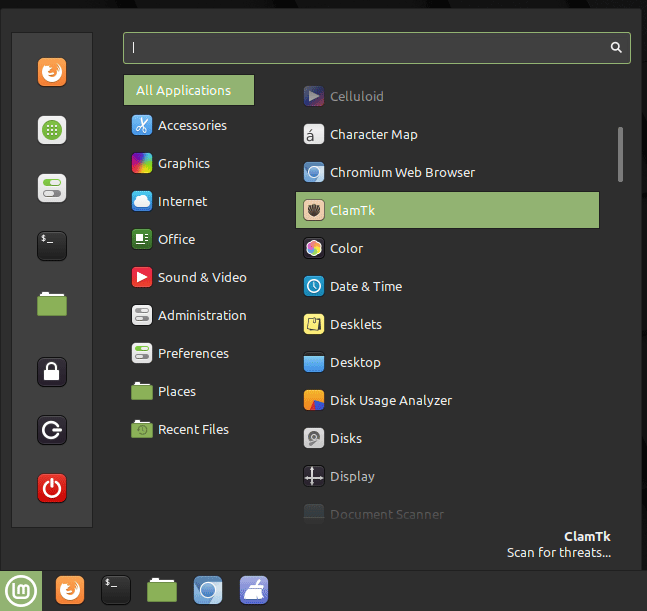Click the Disk Usage Analyzer icon
This screenshot has width=647, height=611.
point(314,400)
